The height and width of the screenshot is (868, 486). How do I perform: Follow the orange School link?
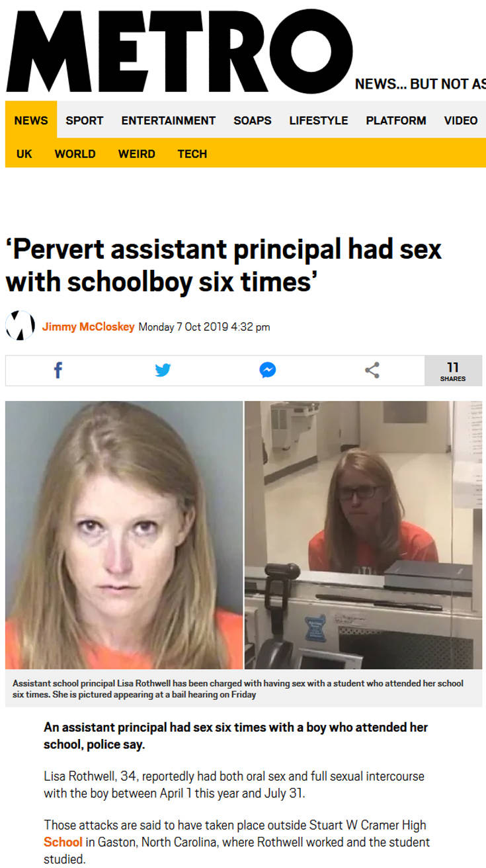63,842
